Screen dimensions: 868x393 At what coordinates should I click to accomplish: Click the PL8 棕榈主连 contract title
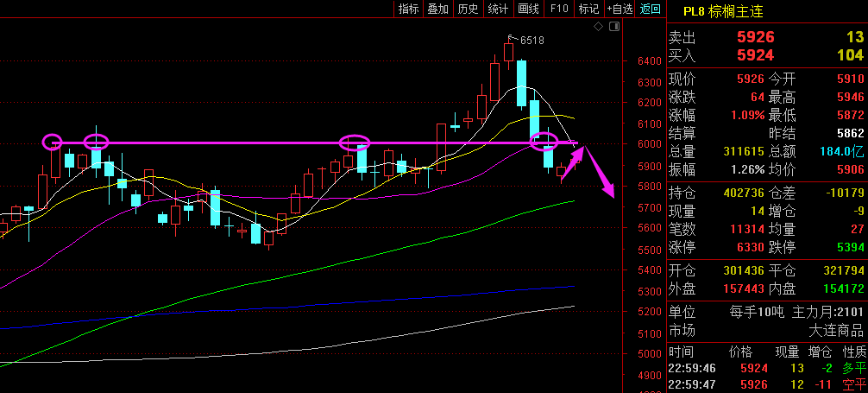pyautogui.click(x=722, y=11)
